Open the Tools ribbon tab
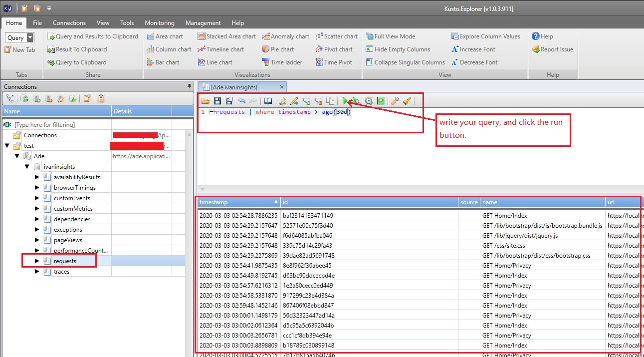644x357 pixels. (127, 23)
